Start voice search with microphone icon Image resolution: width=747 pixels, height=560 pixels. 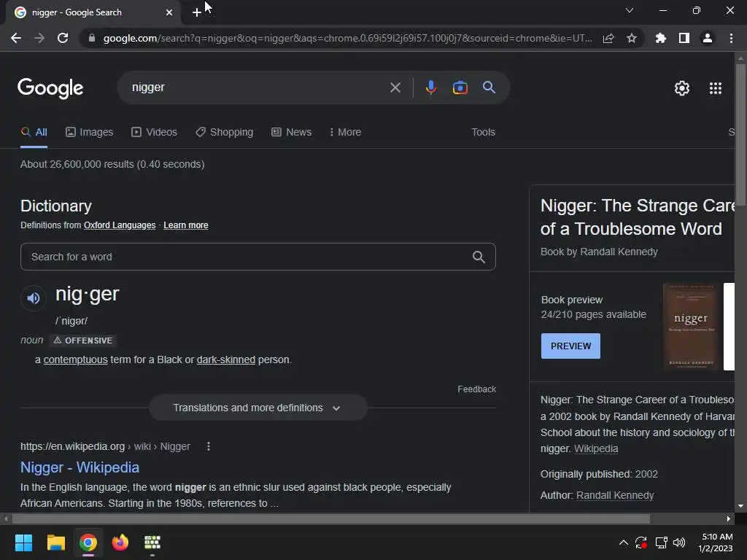tap(430, 87)
